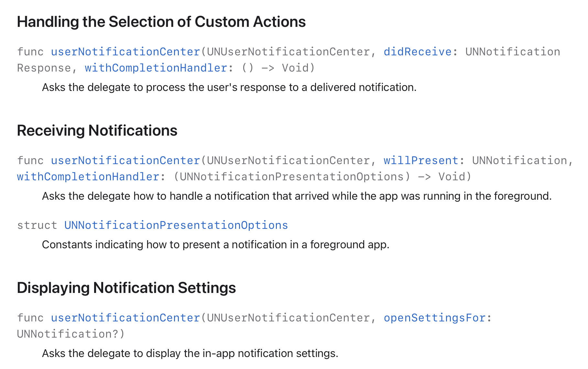Image resolution: width=588 pixels, height=369 pixels.
Task: Click withCompletionHandler link before '() -> Void'
Action: click(156, 68)
